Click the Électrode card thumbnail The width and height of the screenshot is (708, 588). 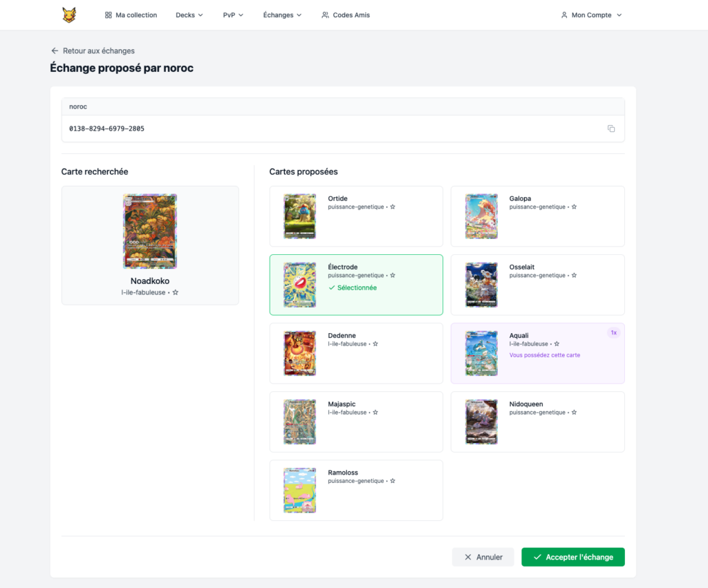pos(300,285)
